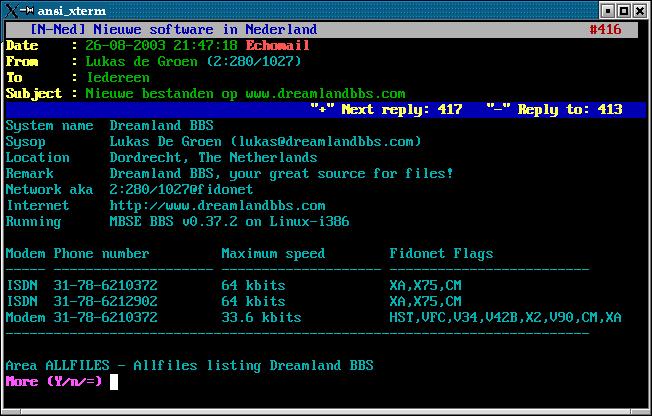The height and width of the screenshot is (416, 652).
Task: Click the Fidonet Flags column header
Action: point(441,254)
